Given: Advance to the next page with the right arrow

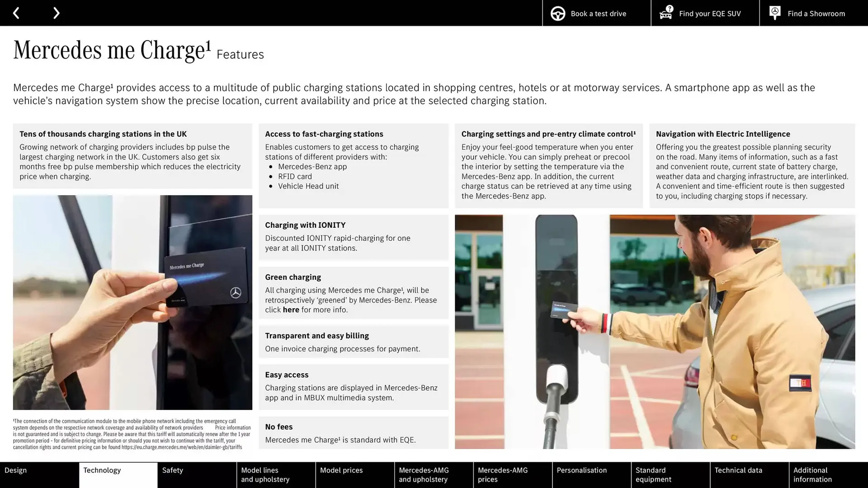Looking at the screenshot, I should click(x=56, y=13).
